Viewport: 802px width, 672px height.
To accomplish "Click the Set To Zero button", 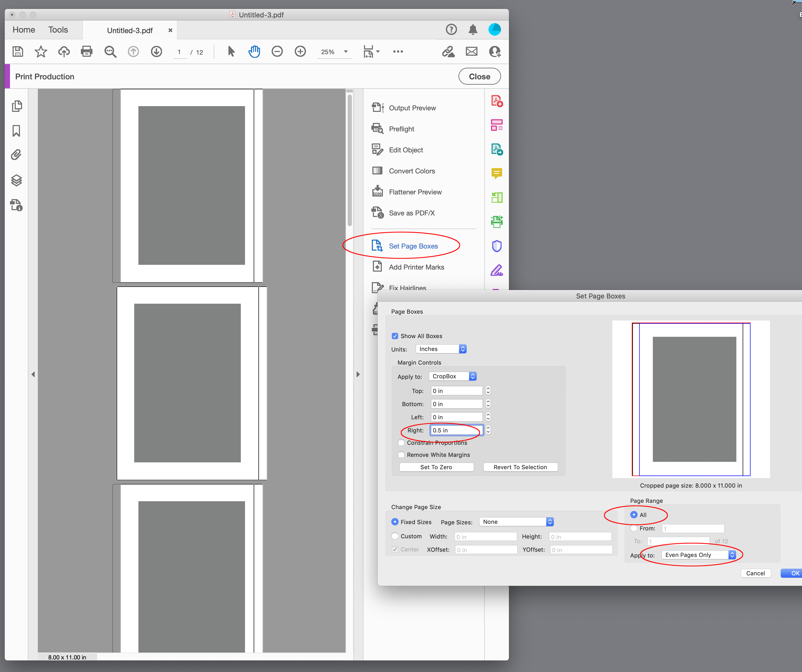I will [436, 467].
